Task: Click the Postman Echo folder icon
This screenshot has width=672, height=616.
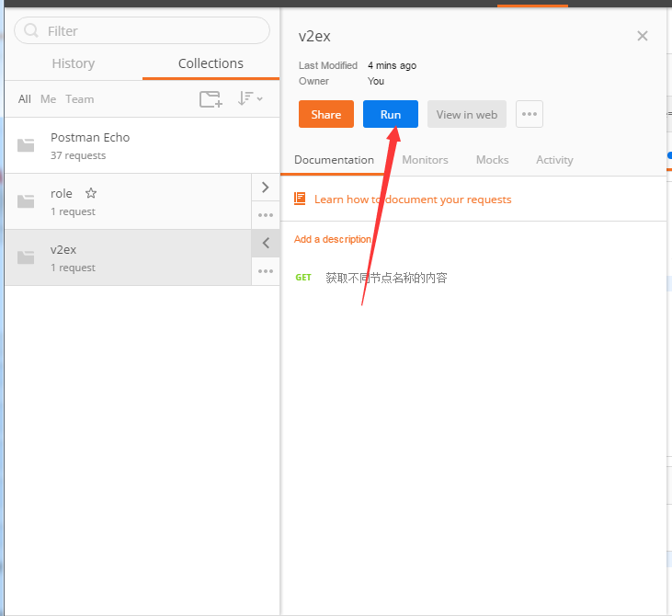Action: coord(26,145)
